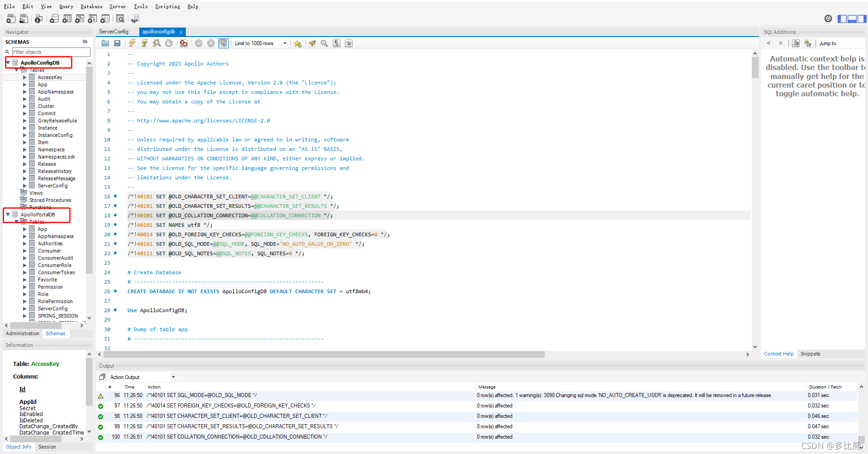Toggle auto-commit mode
868x454 pixels.
coord(223,43)
